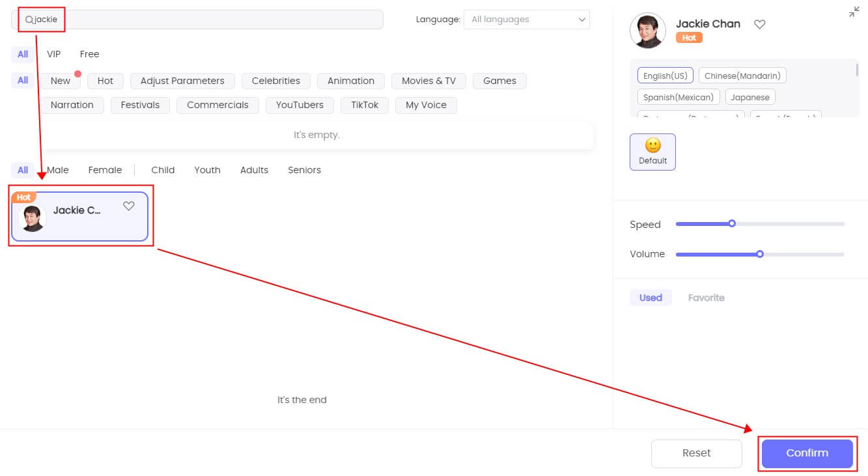Viewport: 868px width, 476px height.
Task: Filter by Adults age group
Action: pos(254,170)
